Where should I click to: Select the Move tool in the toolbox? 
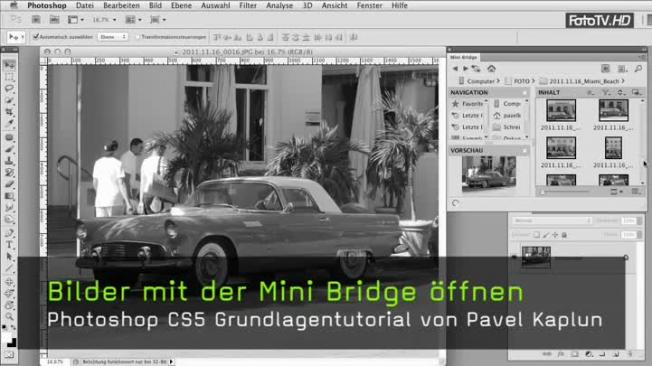coord(9,65)
